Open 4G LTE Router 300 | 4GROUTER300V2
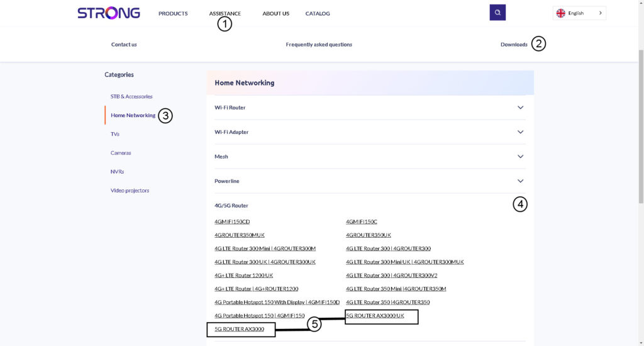 [x=391, y=276]
